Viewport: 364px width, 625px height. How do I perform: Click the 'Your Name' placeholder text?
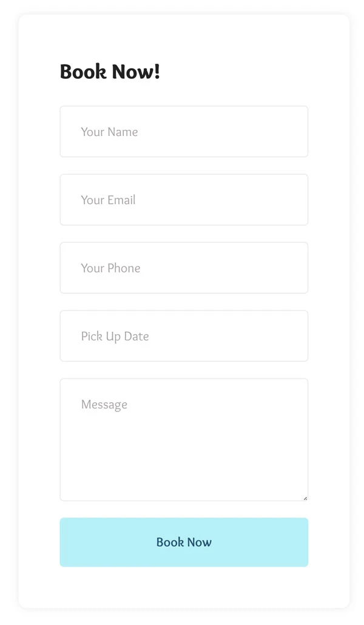(109, 132)
